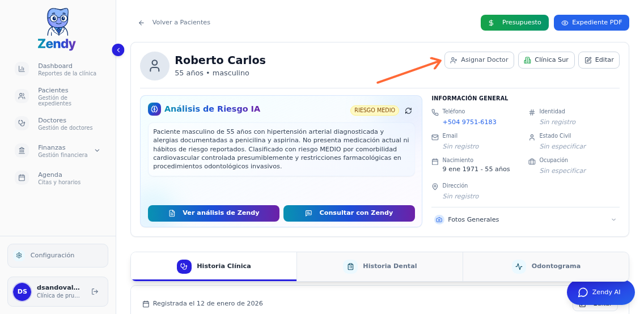
Task: Click the calendar icon next to Nacimiento
Action: [x=435, y=162]
